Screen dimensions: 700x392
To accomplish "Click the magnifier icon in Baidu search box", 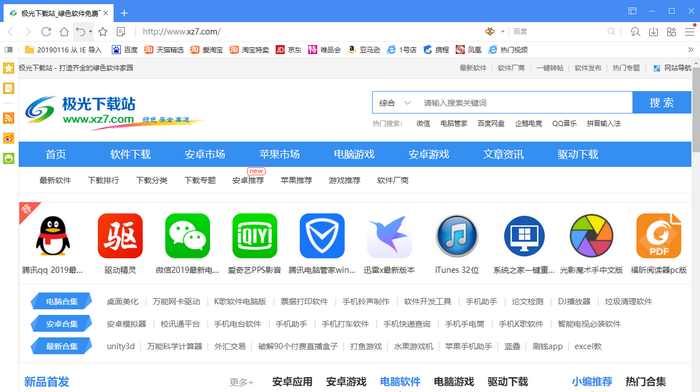I will [611, 31].
